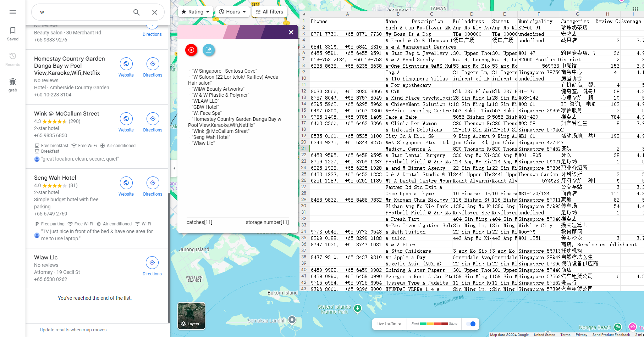644x337 pixels.
Task: Click Wink rating review count (290)
Action: click(75, 121)
